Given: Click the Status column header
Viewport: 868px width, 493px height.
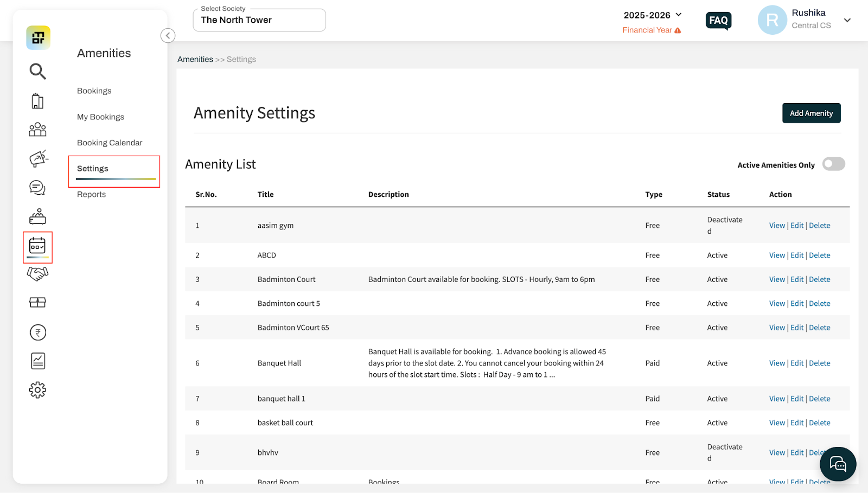Looking at the screenshot, I should [x=718, y=194].
